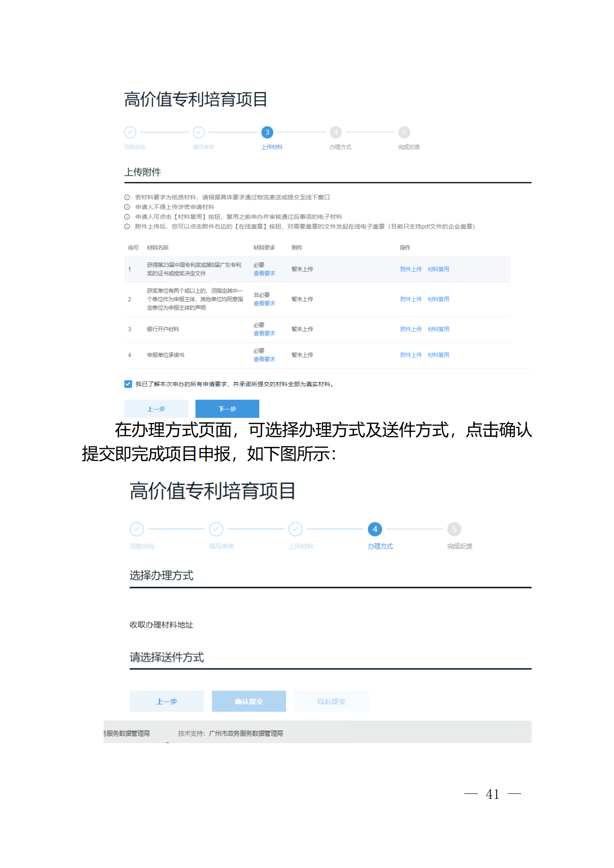This screenshot has width=614, height=868.
Task: Click 材料名称 column header
Action: (x=157, y=247)
